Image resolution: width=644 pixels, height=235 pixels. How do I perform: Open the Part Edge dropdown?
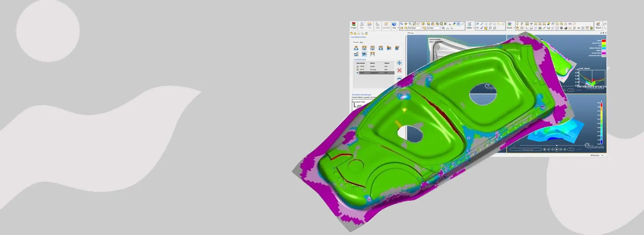coord(415,28)
